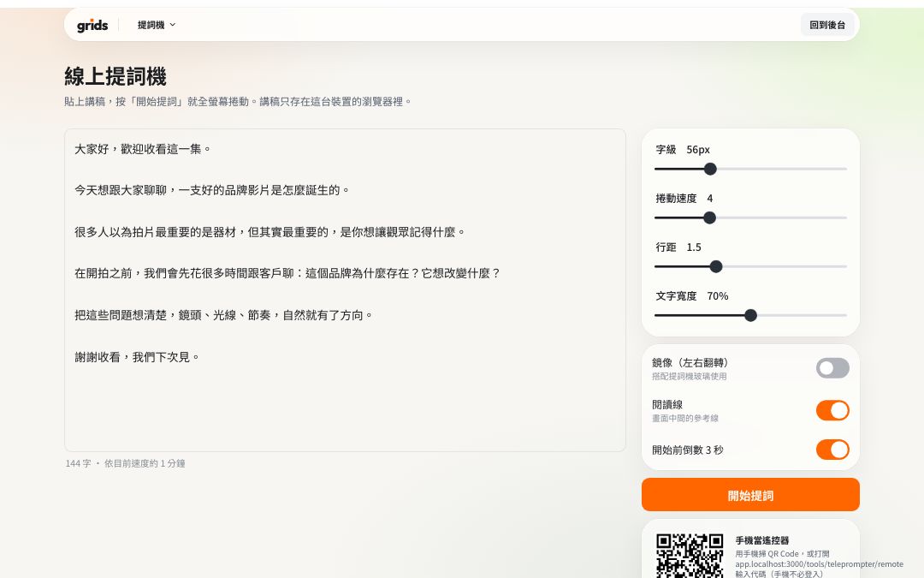Click the line '大家好，歡迎收看這一集。'

tap(143, 149)
